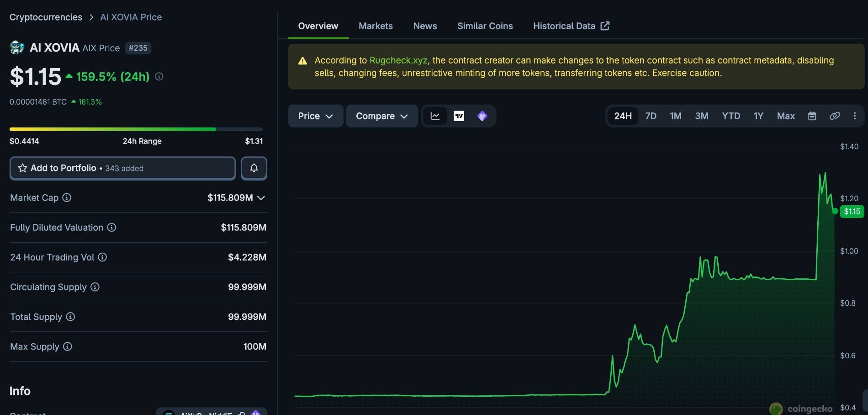Select the 7D chart range
The height and width of the screenshot is (415, 868).
pyautogui.click(x=651, y=116)
